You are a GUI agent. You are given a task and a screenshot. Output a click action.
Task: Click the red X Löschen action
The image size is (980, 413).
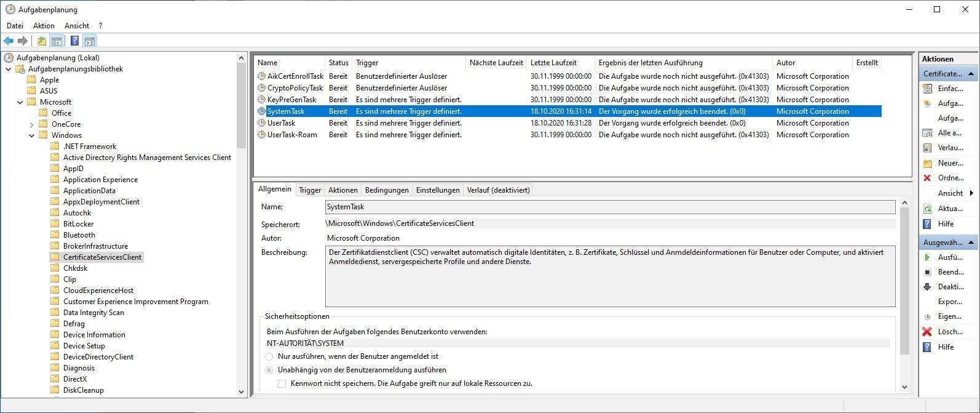(x=928, y=332)
